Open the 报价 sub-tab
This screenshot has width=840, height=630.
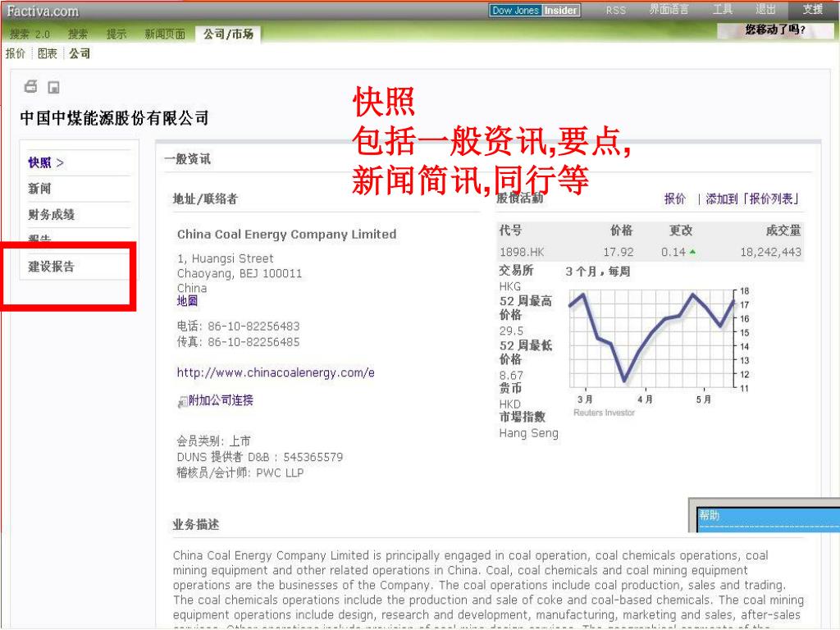point(16,53)
